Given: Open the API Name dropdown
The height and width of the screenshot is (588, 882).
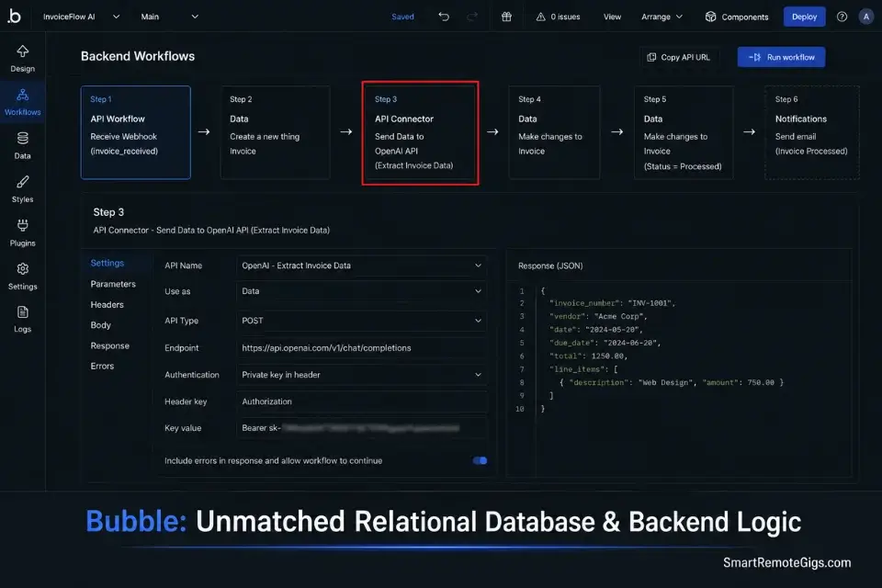Looking at the screenshot, I should tap(362, 266).
